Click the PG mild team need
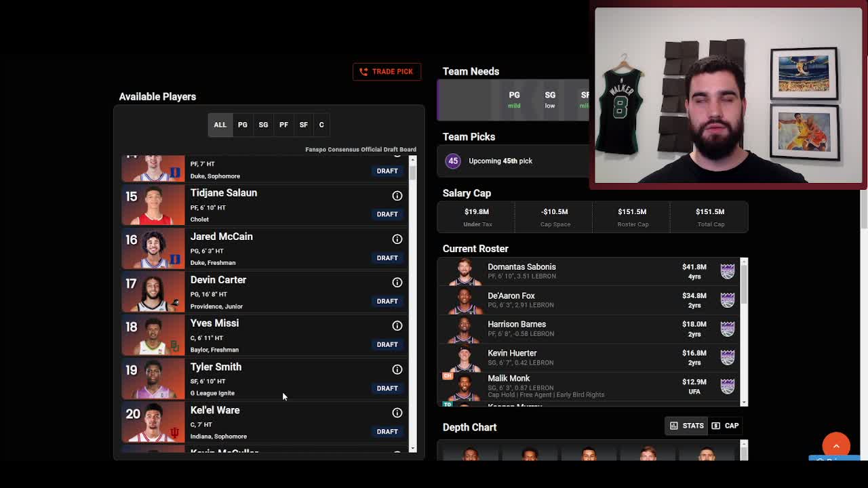The width and height of the screenshot is (868, 488). coord(514,100)
